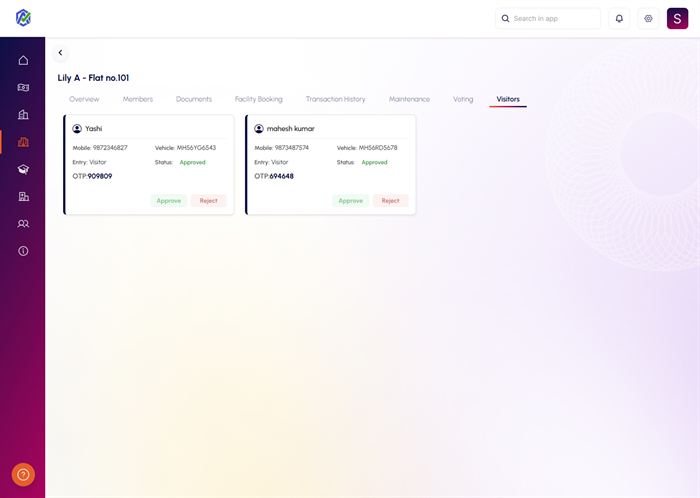
Task: Switch to the Overview tab
Action: click(x=84, y=99)
